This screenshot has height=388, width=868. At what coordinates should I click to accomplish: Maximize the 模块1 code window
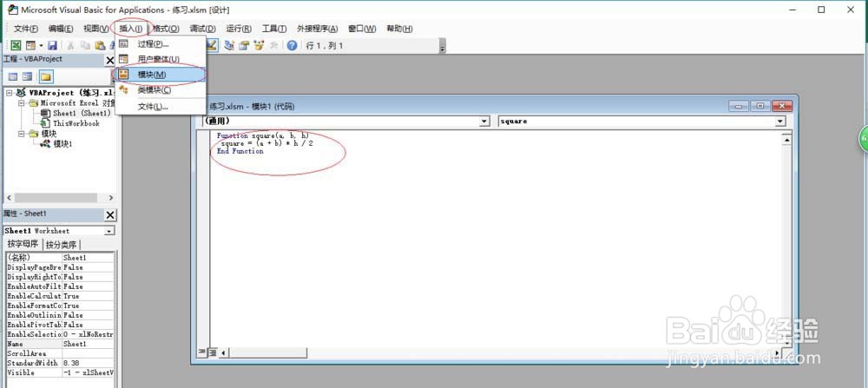760,106
